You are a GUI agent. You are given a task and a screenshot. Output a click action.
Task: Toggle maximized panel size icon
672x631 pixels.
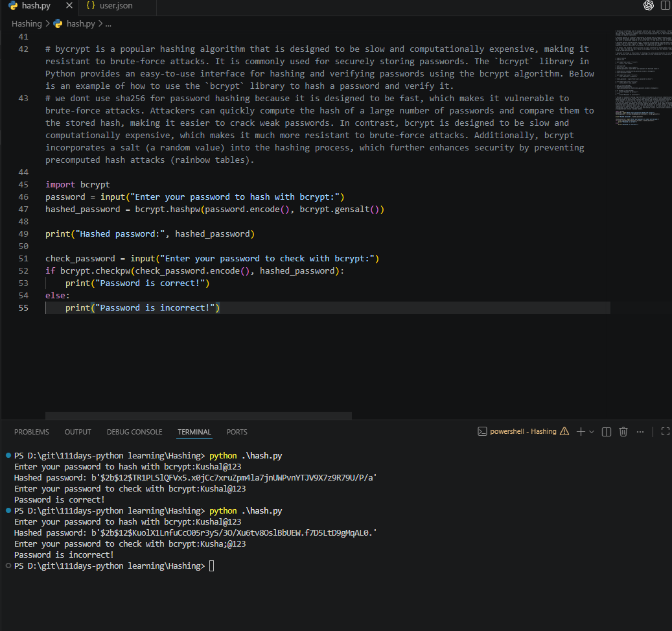665,431
